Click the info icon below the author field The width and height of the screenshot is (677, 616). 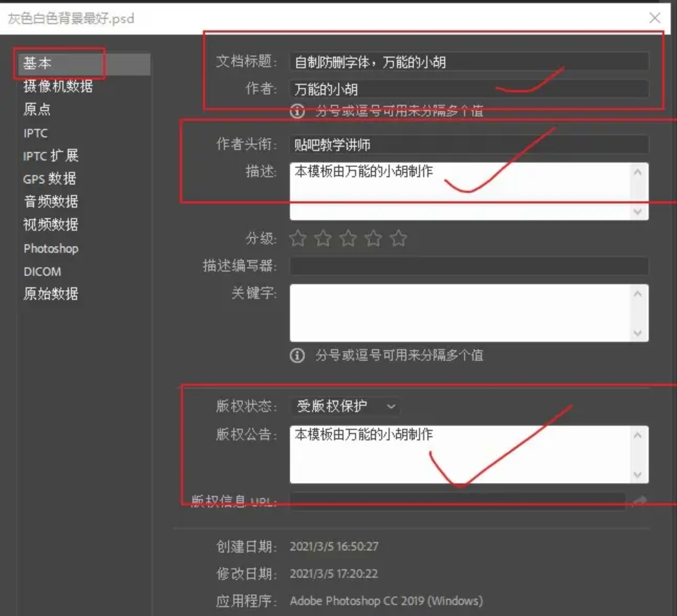coord(297,111)
